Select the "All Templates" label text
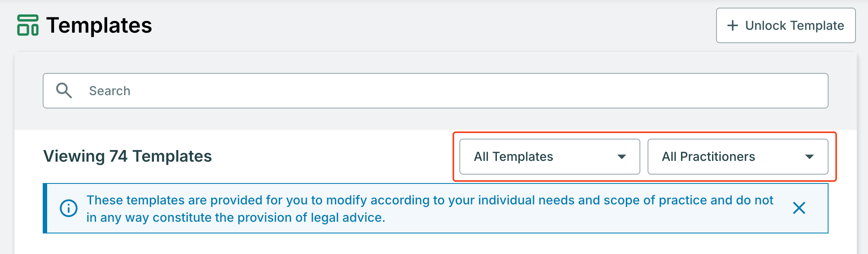This screenshot has height=254, width=868. point(513,157)
